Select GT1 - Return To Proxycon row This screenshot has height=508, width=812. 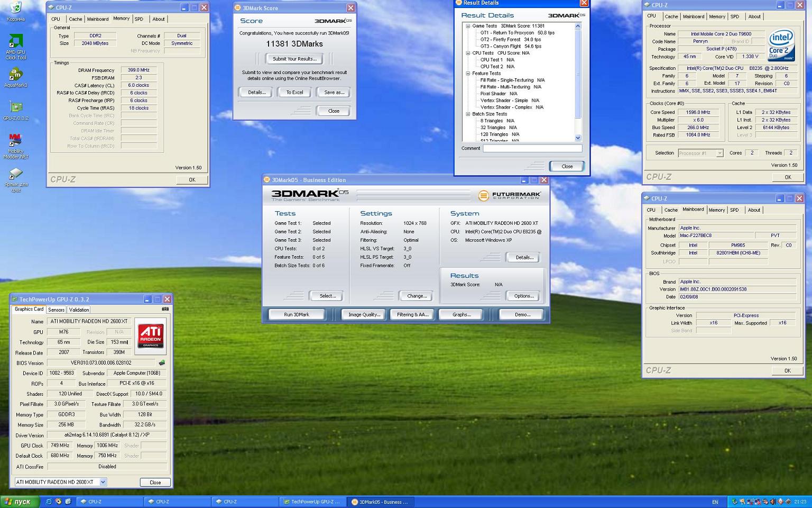(517, 33)
